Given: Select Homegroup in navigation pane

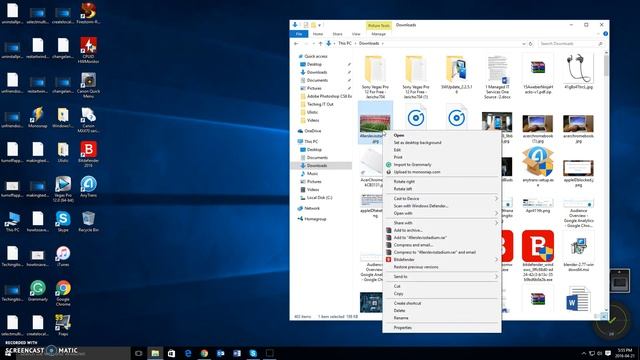Looking at the screenshot, I should tap(315, 219).
